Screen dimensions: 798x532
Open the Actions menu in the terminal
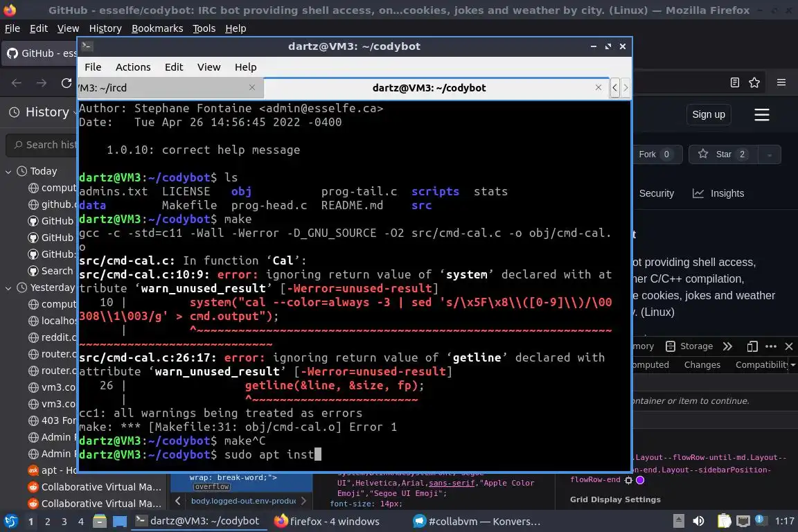tap(133, 67)
